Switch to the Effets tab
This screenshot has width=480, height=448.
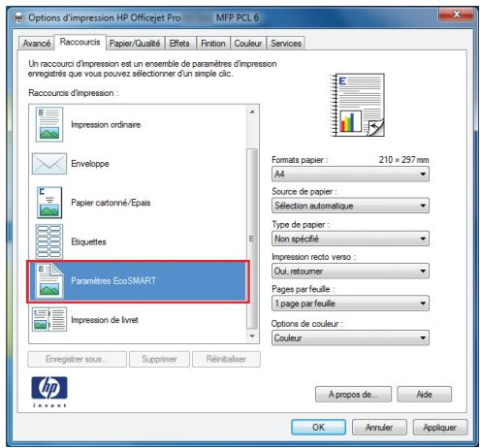pyautogui.click(x=179, y=44)
